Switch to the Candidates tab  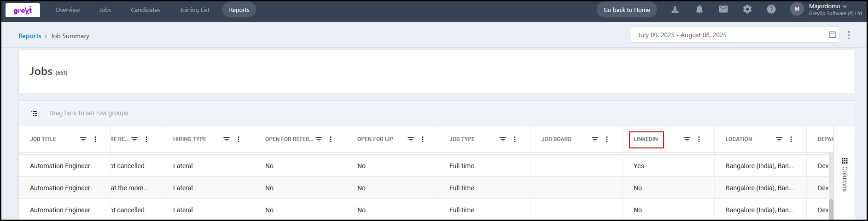[x=146, y=10]
